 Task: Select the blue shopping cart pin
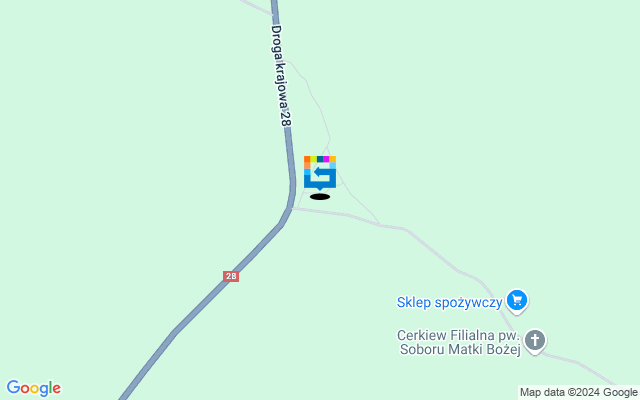tap(517, 302)
